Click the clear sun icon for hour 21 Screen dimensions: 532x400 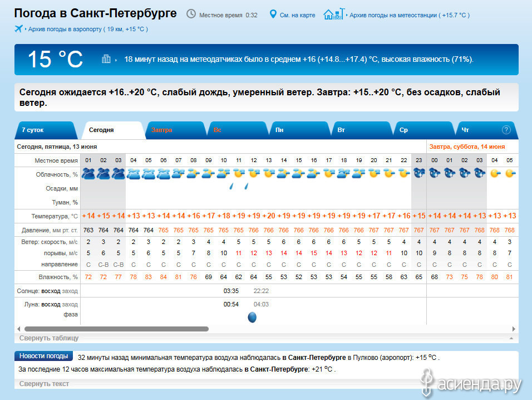click(389, 174)
